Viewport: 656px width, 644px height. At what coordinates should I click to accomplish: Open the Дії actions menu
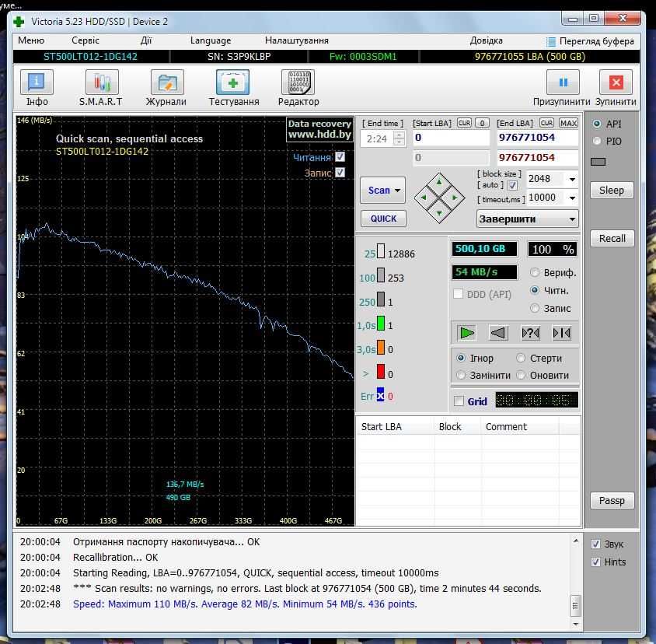(146, 40)
